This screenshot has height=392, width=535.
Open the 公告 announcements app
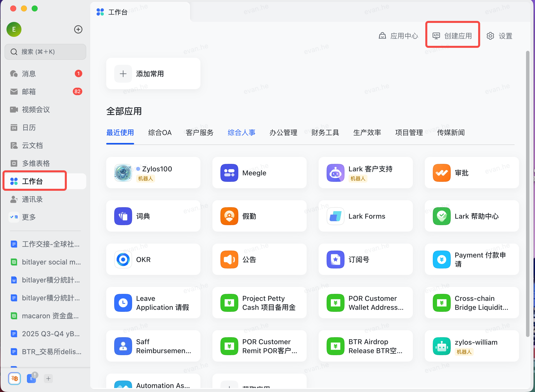(259, 259)
